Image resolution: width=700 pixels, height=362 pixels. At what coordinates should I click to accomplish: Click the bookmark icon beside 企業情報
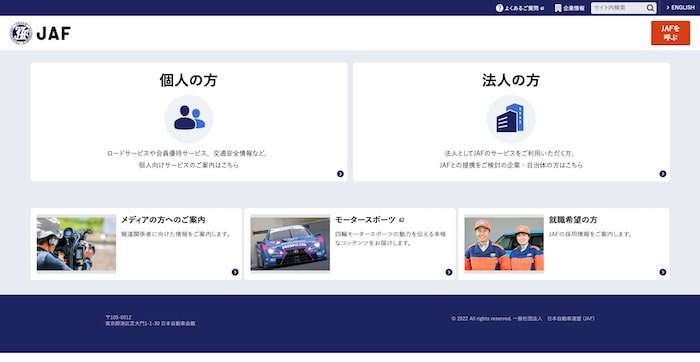[x=558, y=8]
